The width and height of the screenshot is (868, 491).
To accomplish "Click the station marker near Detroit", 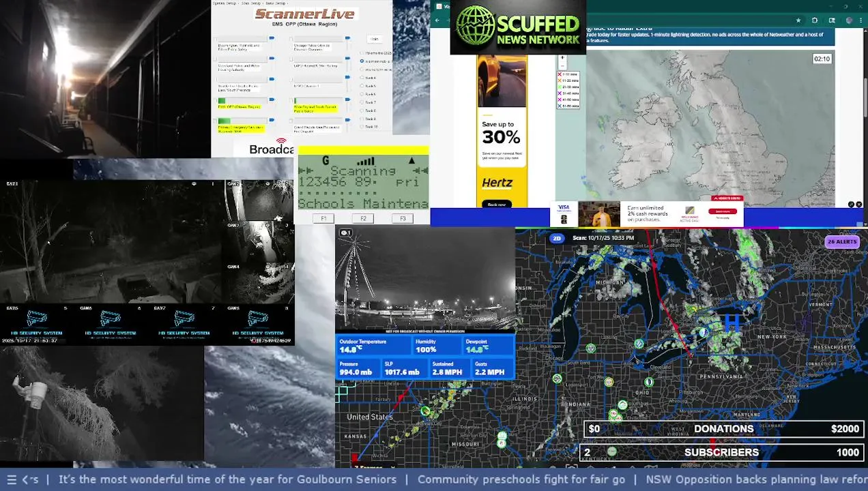I will [x=639, y=344].
